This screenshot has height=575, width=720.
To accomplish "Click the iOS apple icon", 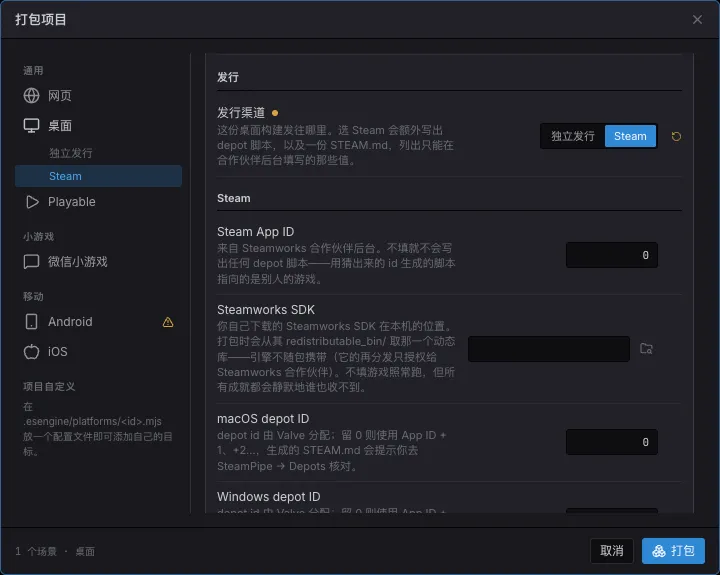I will (x=31, y=351).
